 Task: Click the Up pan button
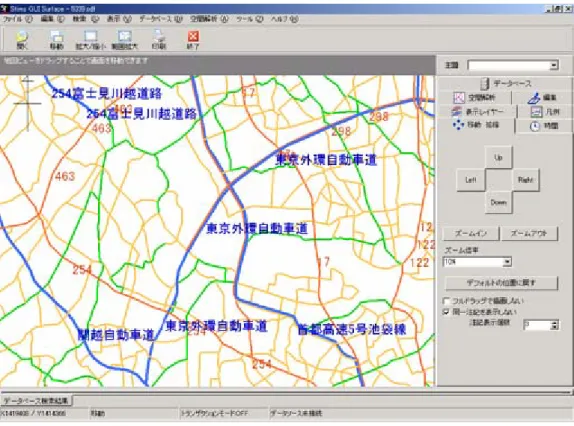click(x=498, y=157)
